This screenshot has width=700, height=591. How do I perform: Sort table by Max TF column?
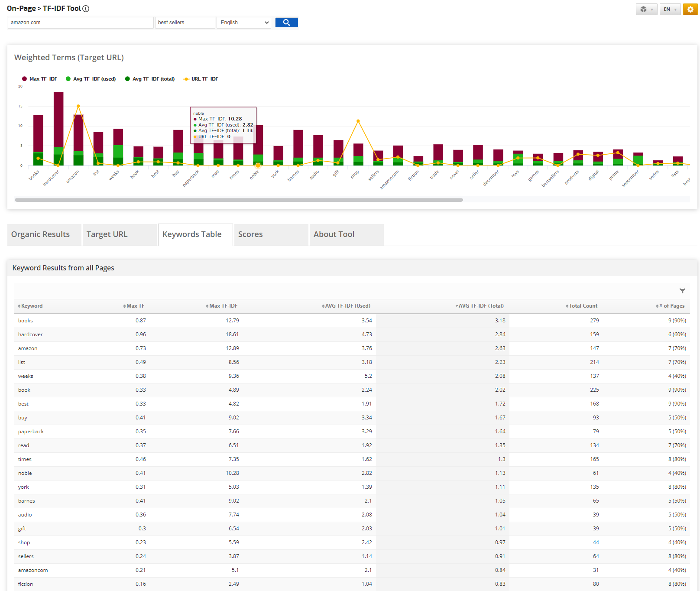(135, 306)
